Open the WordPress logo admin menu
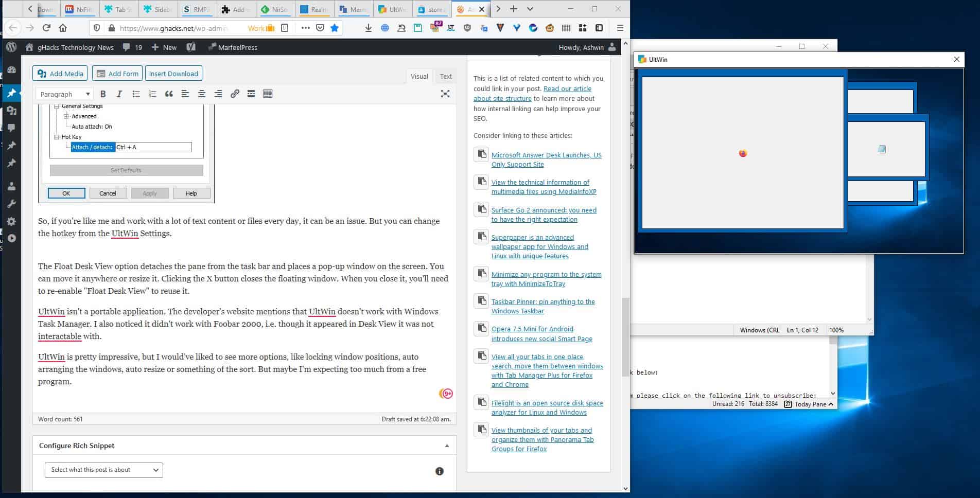The width and height of the screenshot is (980, 498). click(x=11, y=47)
